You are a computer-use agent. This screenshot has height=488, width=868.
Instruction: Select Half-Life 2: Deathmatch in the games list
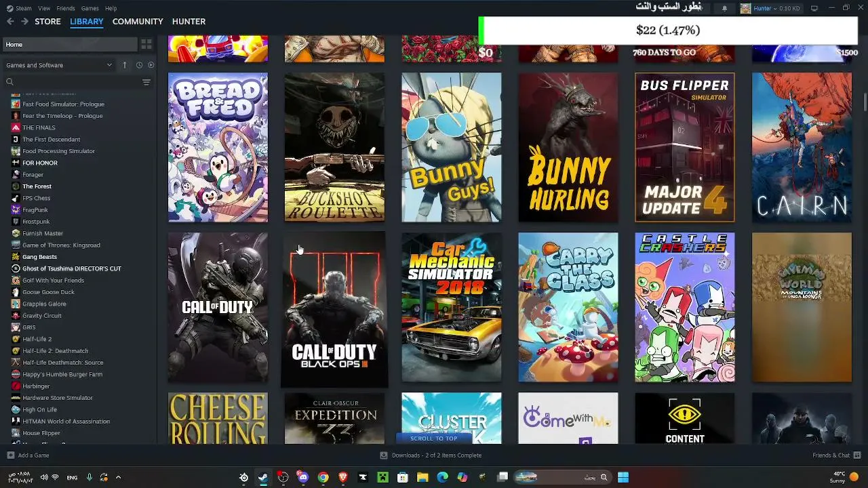tap(55, 351)
